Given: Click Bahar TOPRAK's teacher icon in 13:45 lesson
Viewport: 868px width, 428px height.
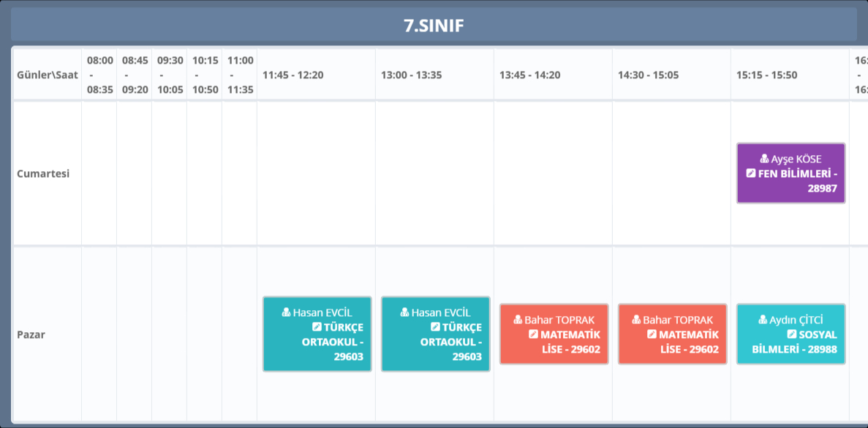Looking at the screenshot, I should point(518,320).
